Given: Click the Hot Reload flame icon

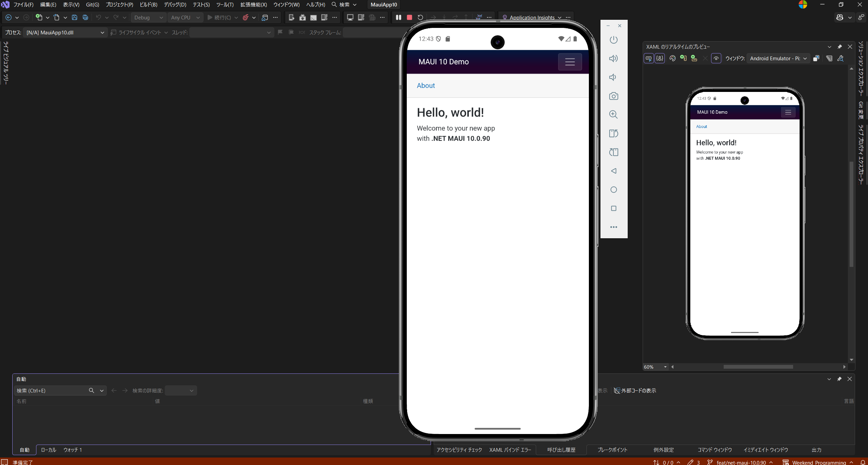Looking at the screenshot, I should coord(245,17).
